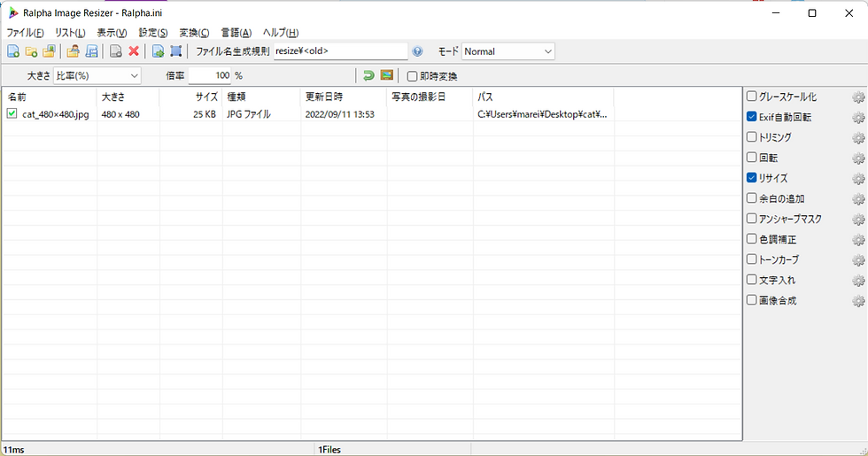Click the ファイル名生成規則 input field

(340, 51)
